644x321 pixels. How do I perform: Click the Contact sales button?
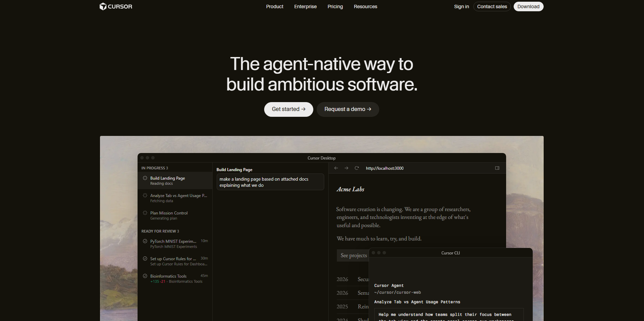coord(492,6)
